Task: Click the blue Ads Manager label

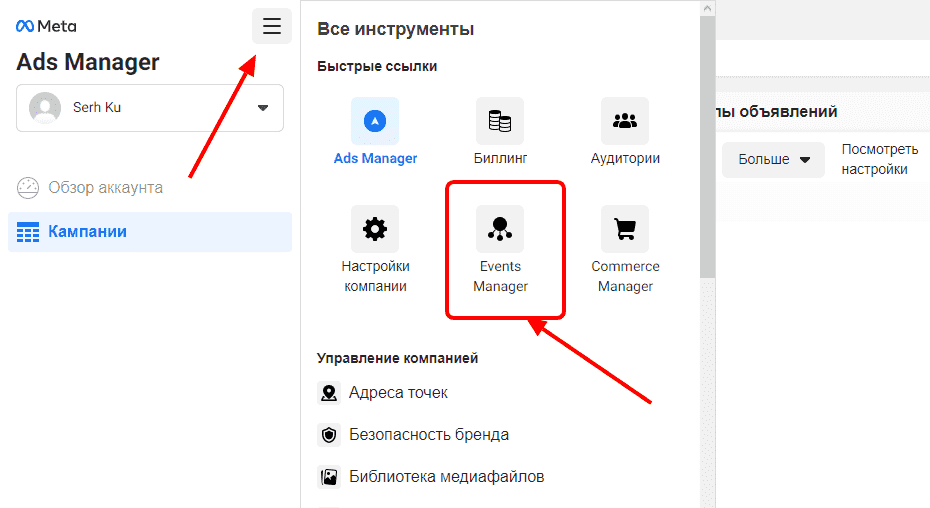Action: pos(375,158)
